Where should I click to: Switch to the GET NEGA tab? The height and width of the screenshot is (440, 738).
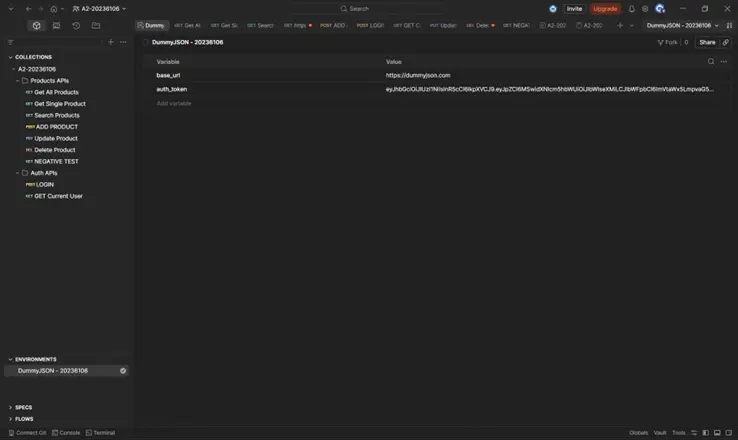tap(516, 25)
